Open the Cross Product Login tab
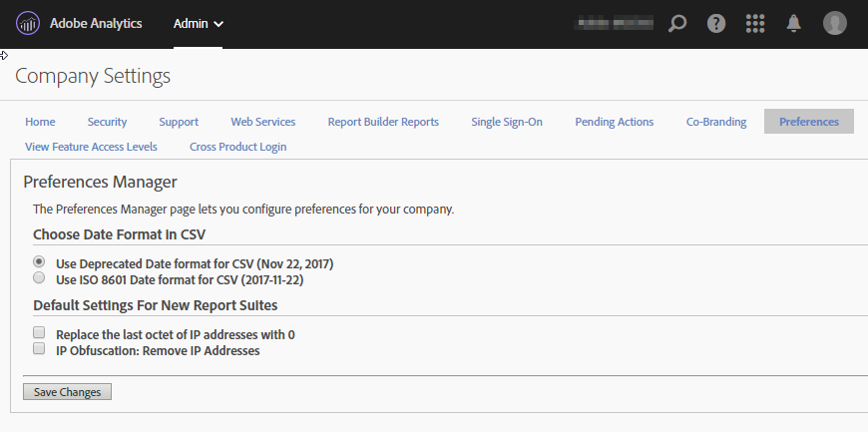Image resolution: width=868 pixels, height=432 pixels. 238,147
